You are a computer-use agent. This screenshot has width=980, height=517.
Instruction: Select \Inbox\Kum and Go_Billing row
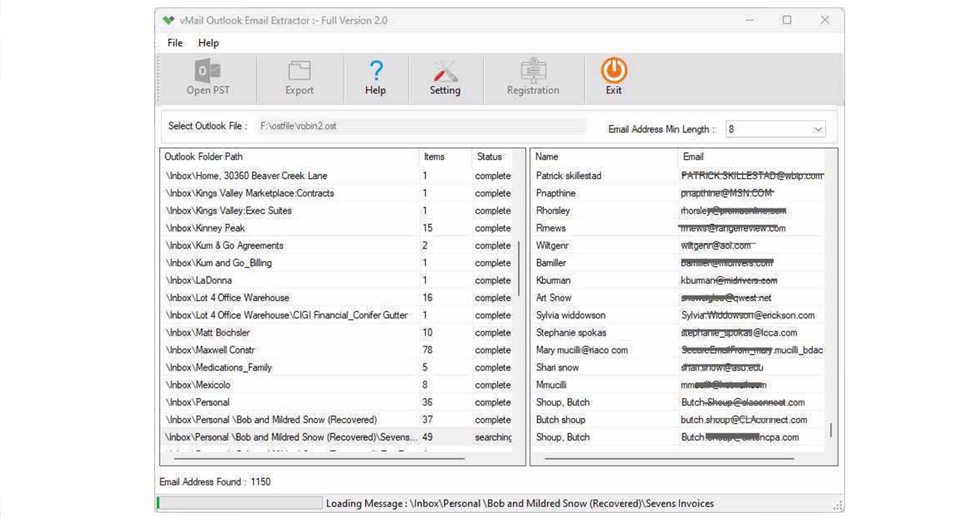336,263
